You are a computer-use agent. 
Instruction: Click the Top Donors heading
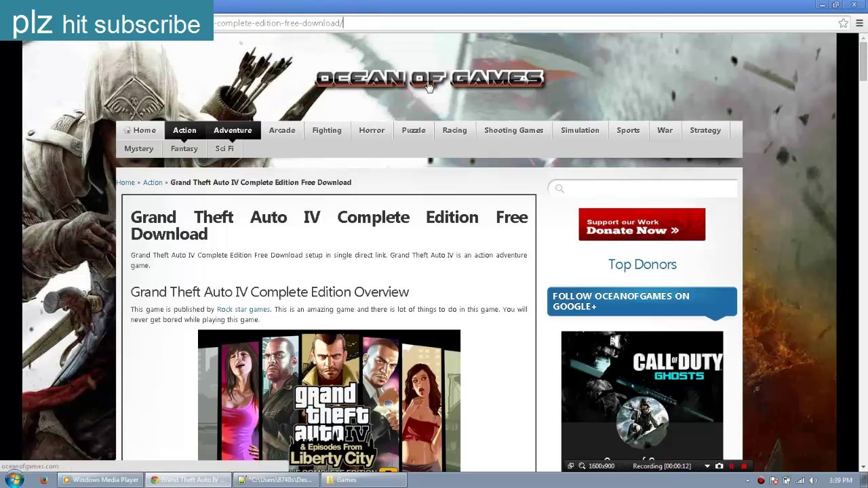(x=642, y=264)
